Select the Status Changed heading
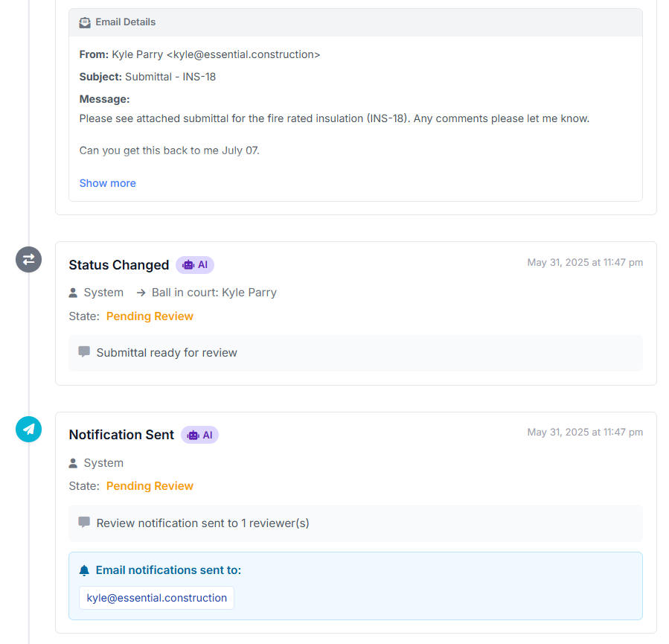 [x=119, y=265]
